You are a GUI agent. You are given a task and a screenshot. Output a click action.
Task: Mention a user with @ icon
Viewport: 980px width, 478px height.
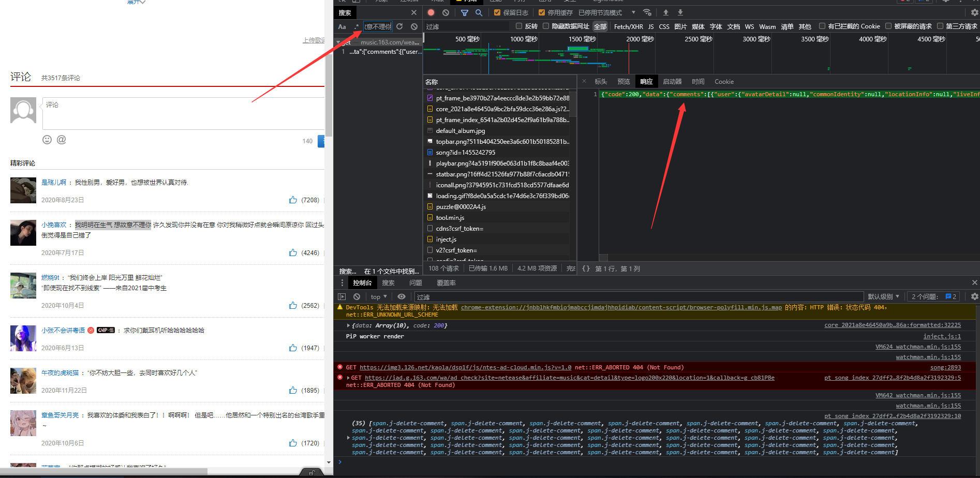tap(61, 140)
